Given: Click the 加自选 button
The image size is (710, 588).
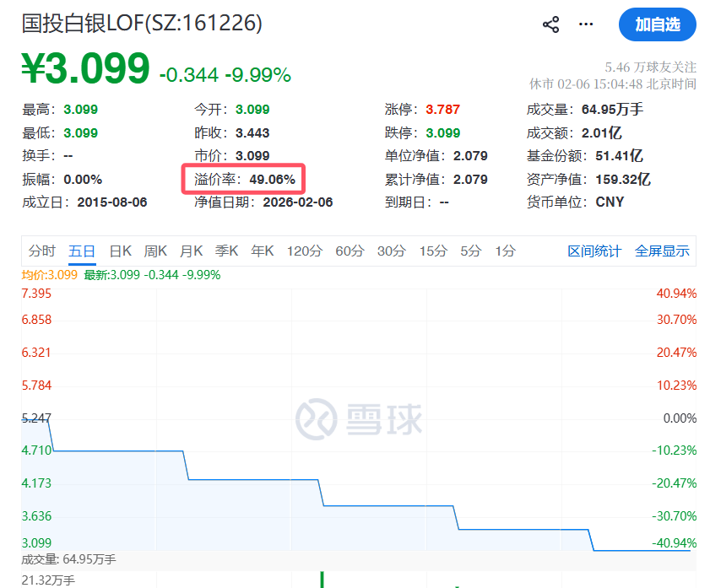Looking at the screenshot, I should (657, 24).
